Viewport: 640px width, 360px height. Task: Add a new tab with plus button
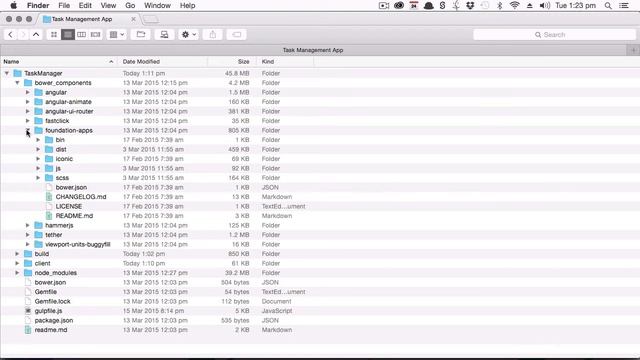click(633, 50)
